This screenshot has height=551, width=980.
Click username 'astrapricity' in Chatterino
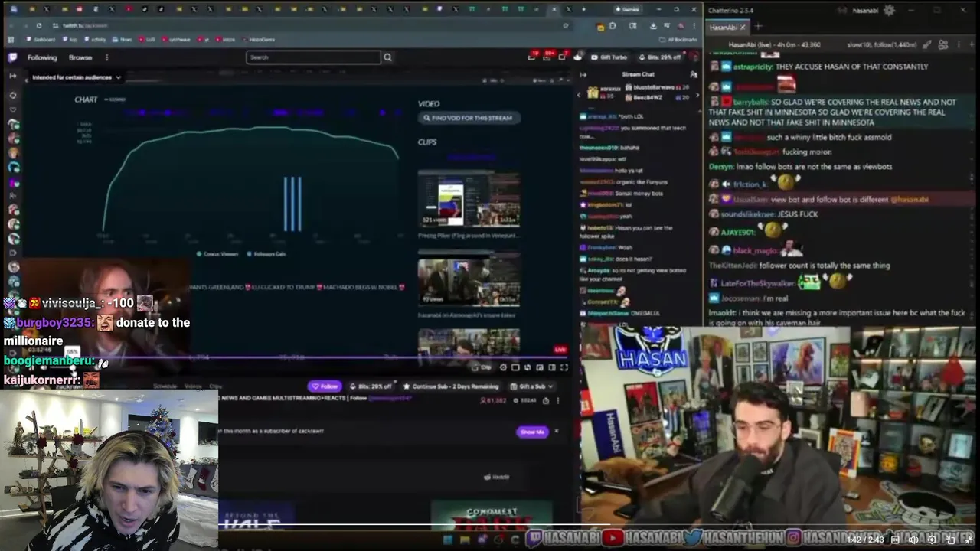click(x=753, y=67)
